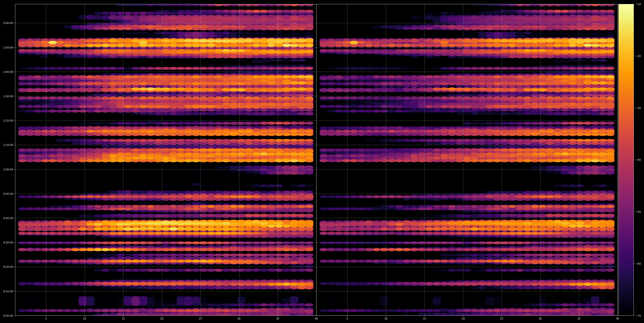Click x-axis label 5 under the left heatmap
Image resolution: width=644 pixels, height=323 pixels.
[46, 319]
